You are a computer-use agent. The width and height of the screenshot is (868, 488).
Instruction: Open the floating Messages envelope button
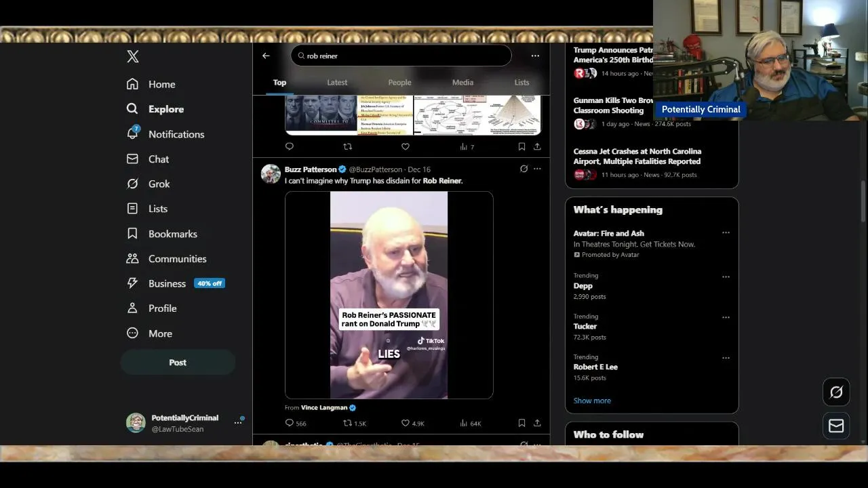(836, 426)
